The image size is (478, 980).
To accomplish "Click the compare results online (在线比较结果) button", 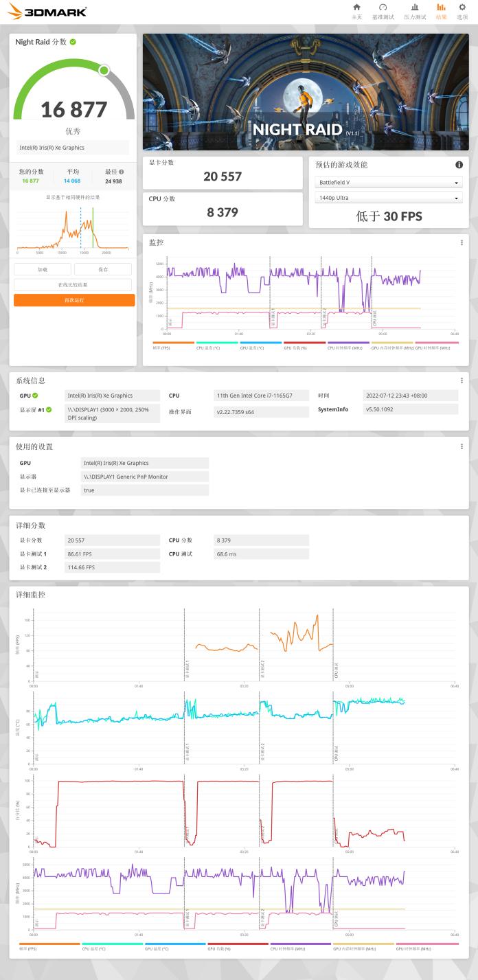I will 73,284.
